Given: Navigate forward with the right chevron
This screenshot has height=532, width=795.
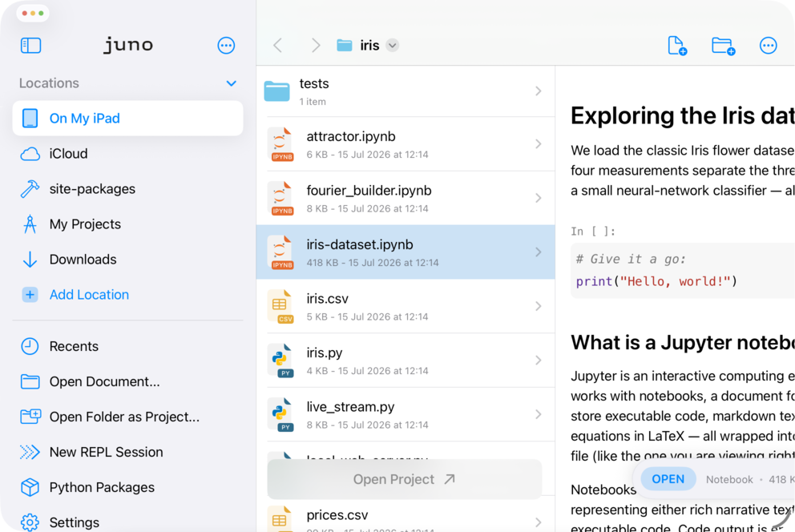Looking at the screenshot, I should [316, 45].
